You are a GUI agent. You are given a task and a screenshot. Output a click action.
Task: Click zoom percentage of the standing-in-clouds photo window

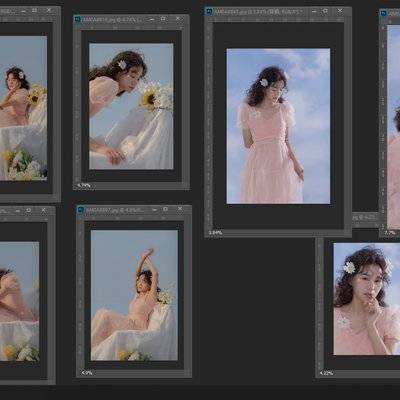[x=215, y=233]
